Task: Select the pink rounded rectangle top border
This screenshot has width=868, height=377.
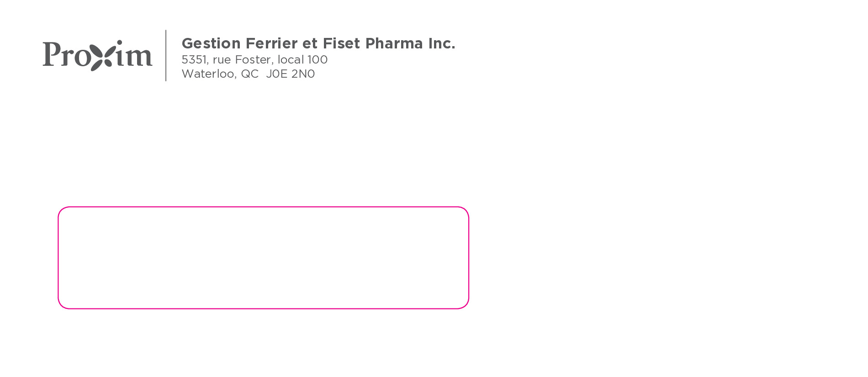Action: click(263, 207)
